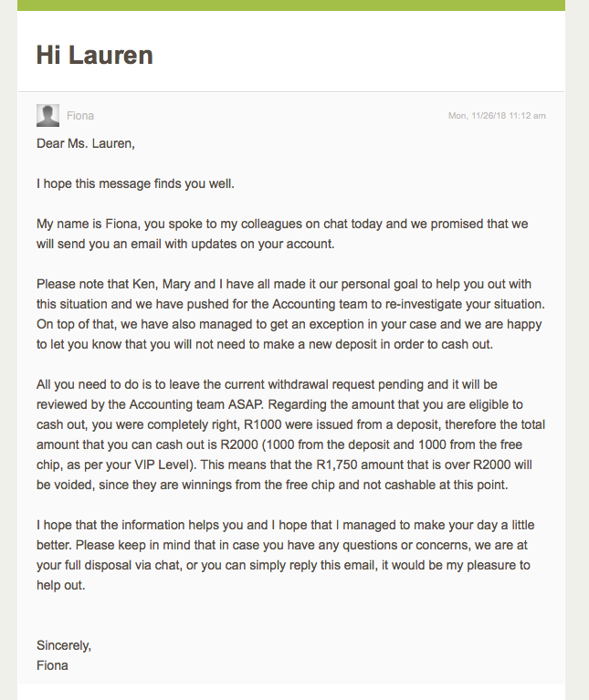Click the line 'I hope this message finds you well'

coord(135,183)
